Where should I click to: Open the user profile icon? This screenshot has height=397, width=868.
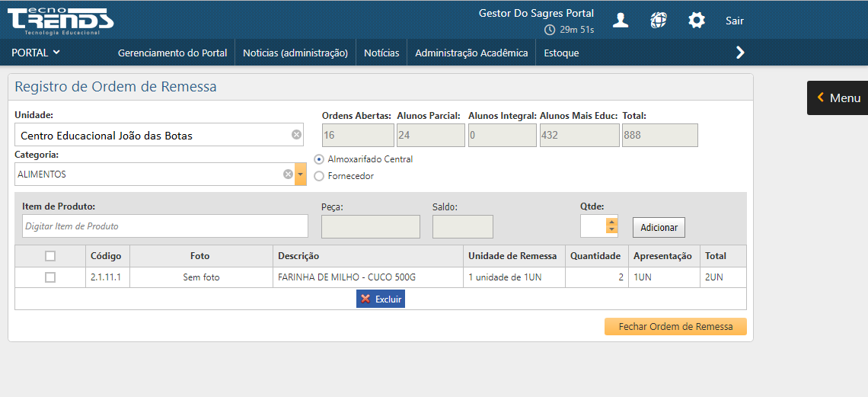[621, 21]
